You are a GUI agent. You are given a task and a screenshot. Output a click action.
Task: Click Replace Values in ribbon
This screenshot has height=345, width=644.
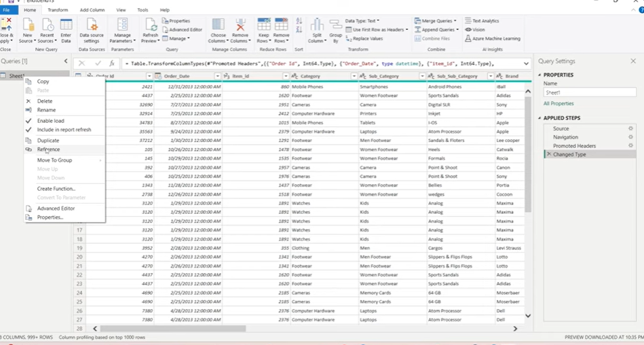pyautogui.click(x=364, y=39)
